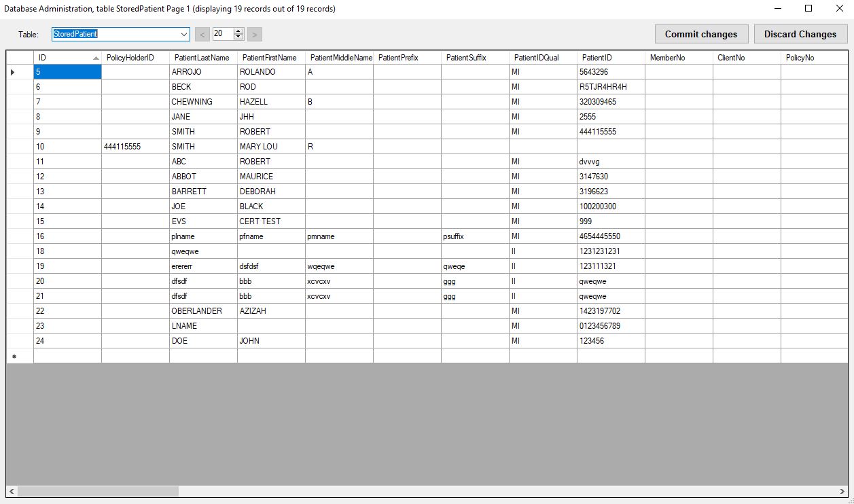Select the erererr last name cell

tap(203, 266)
